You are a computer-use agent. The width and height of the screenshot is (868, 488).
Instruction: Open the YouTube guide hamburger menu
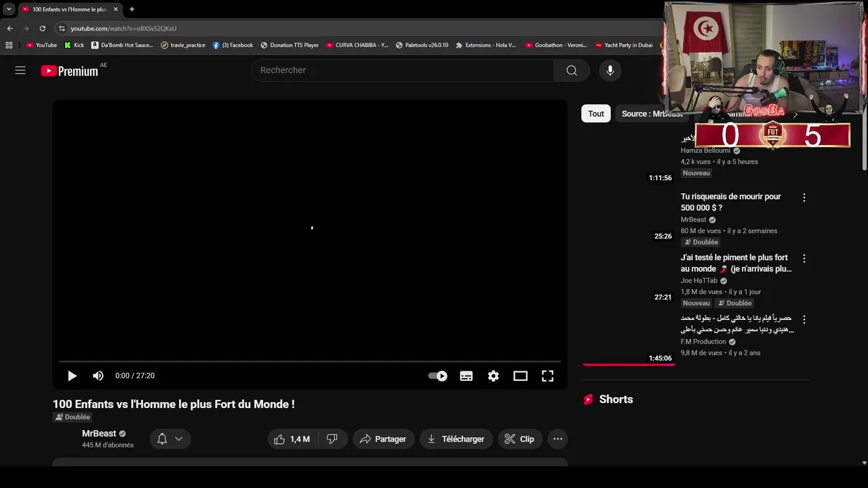pos(20,70)
